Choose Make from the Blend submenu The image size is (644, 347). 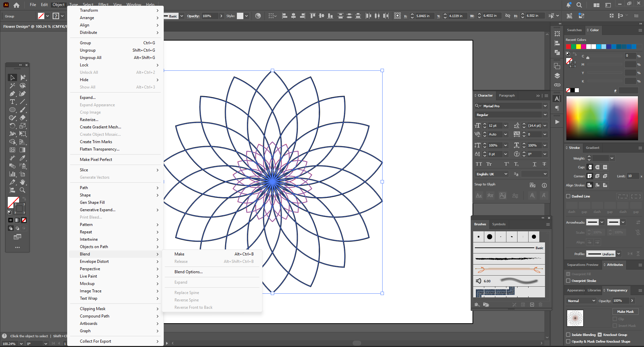[x=180, y=254]
